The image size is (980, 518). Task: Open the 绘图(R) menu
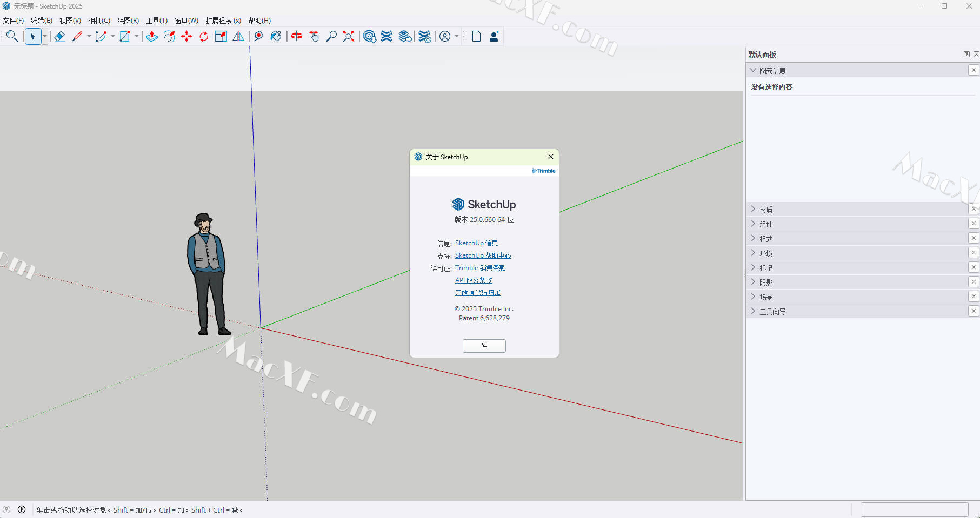click(x=128, y=21)
